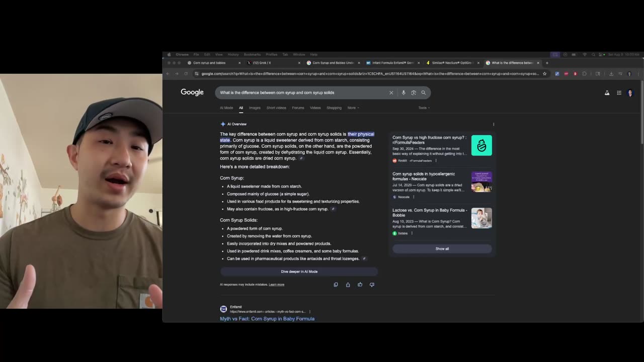Expand the More search filters dropdown
644x362 pixels.
pyautogui.click(x=353, y=108)
